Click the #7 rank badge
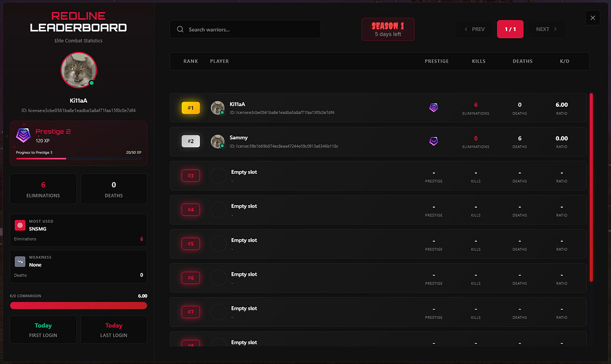Viewport: 611px width, 364px height. click(x=190, y=311)
